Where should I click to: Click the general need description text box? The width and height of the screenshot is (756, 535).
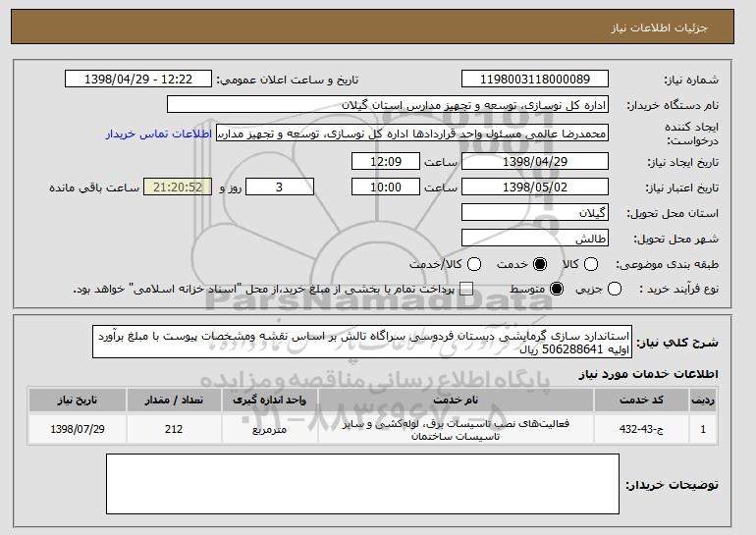[362, 343]
